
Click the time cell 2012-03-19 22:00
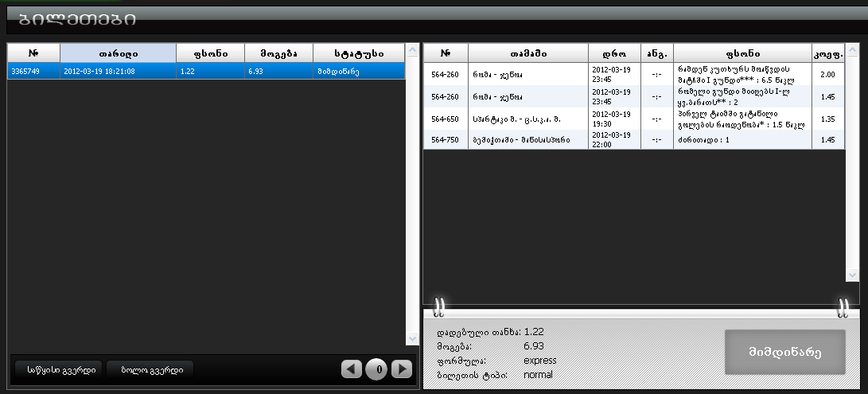point(614,139)
